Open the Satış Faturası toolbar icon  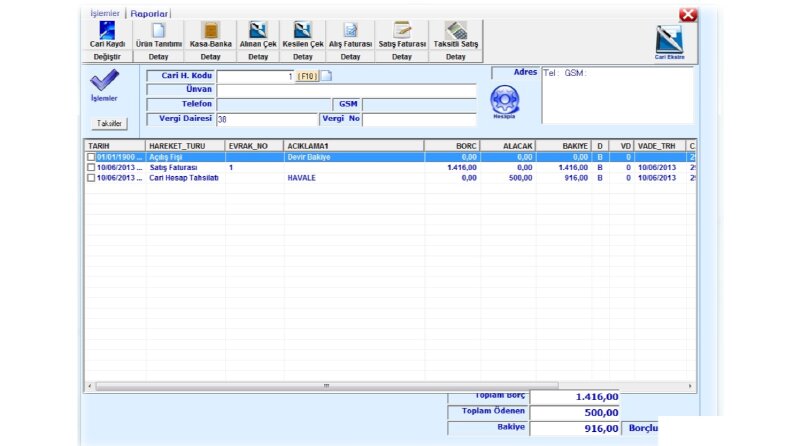click(402, 30)
